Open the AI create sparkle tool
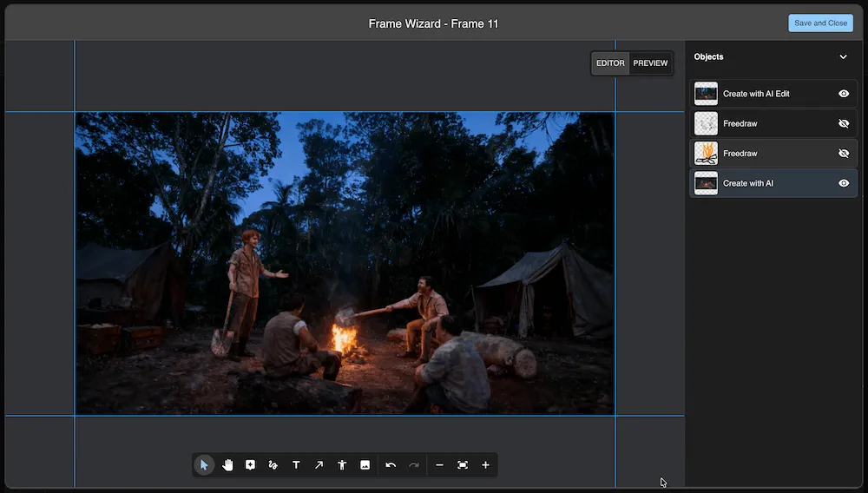The height and width of the screenshot is (493, 868). [250, 465]
